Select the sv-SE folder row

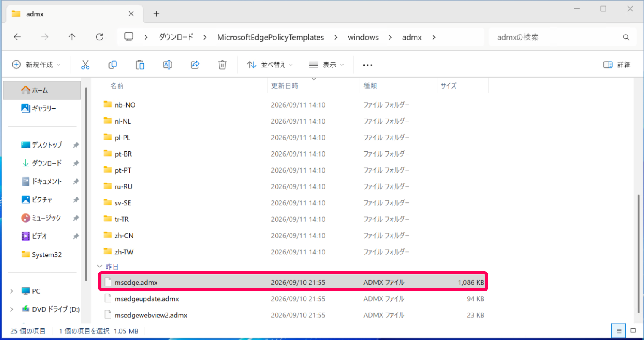(x=294, y=203)
